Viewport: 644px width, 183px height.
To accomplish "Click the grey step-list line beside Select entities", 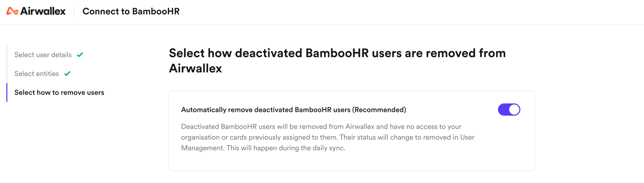I will pos(7,74).
